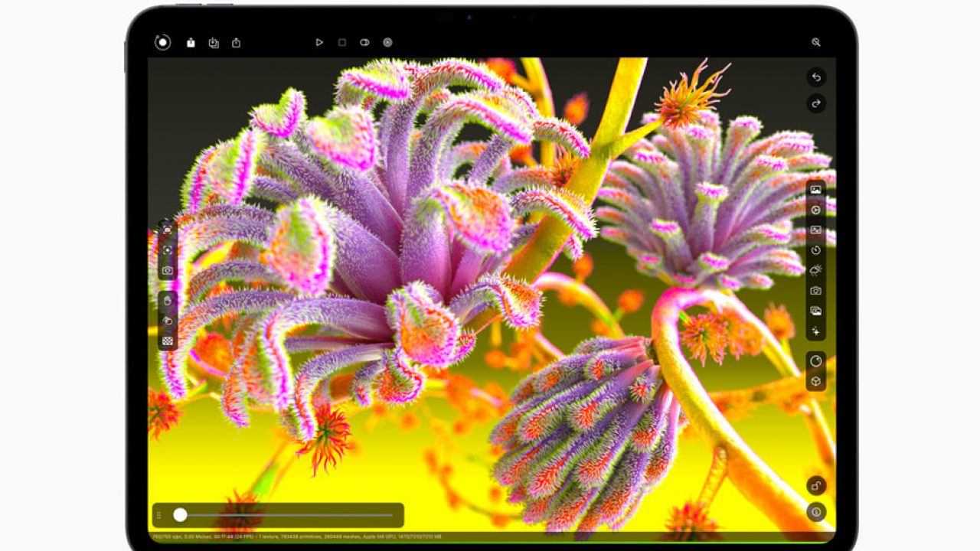980x551 pixels.
Task: Toggle the lock icon at bottom-right
Action: click(x=816, y=486)
